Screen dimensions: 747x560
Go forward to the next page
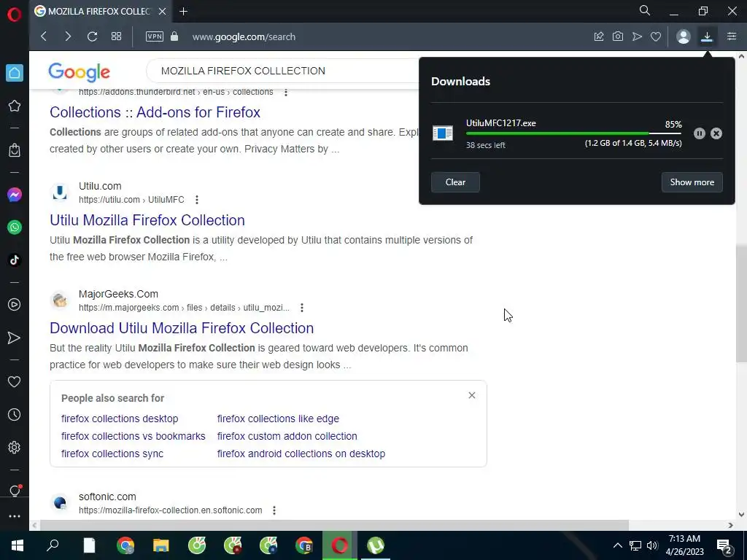point(68,36)
